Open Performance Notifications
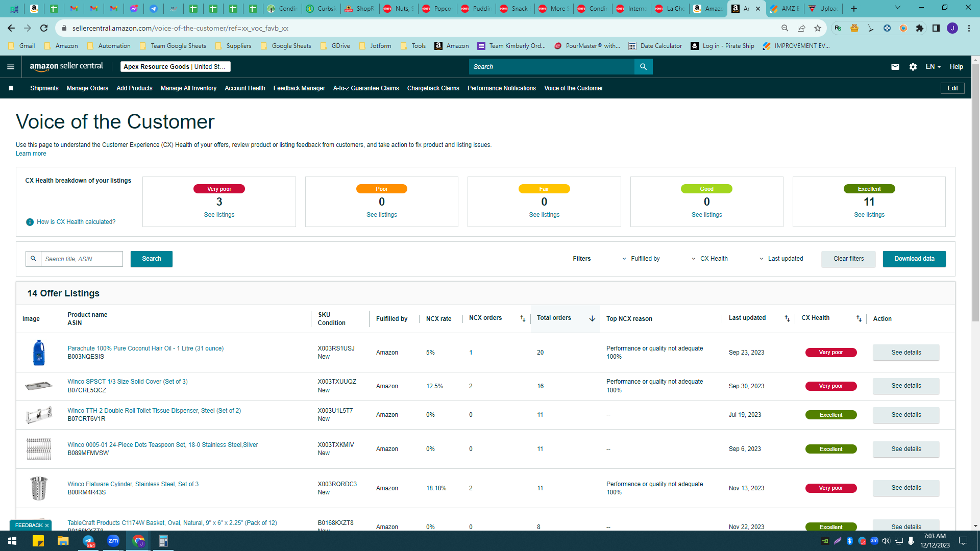The width and height of the screenshot is (980, 551). [502, 88]
